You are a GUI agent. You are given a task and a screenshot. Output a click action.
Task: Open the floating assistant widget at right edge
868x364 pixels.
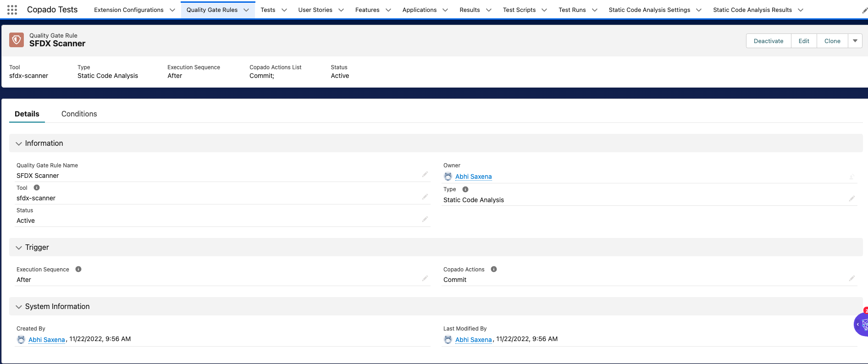point(862,325)
